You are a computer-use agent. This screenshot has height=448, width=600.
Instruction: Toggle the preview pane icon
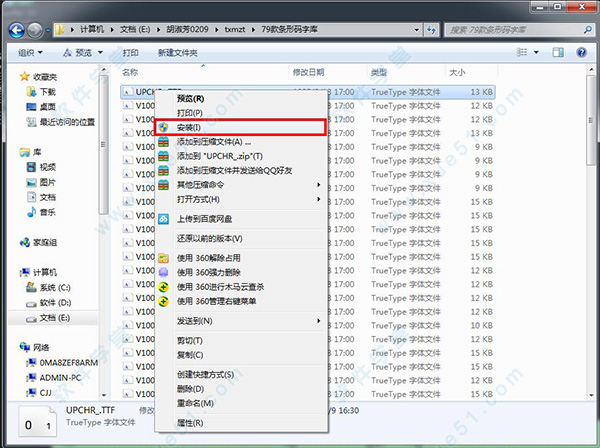pos(558,52)
